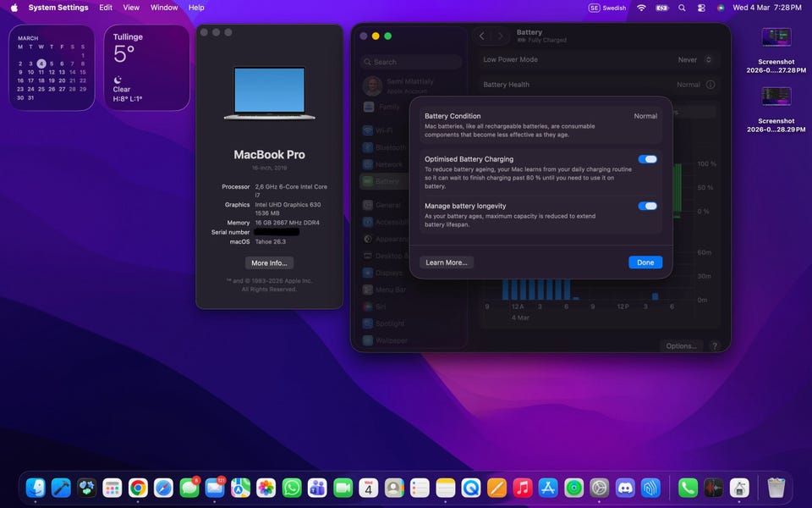Launch Google Chrome from the Dock
This screenshot has width=812, height=508.
point(138,488)
